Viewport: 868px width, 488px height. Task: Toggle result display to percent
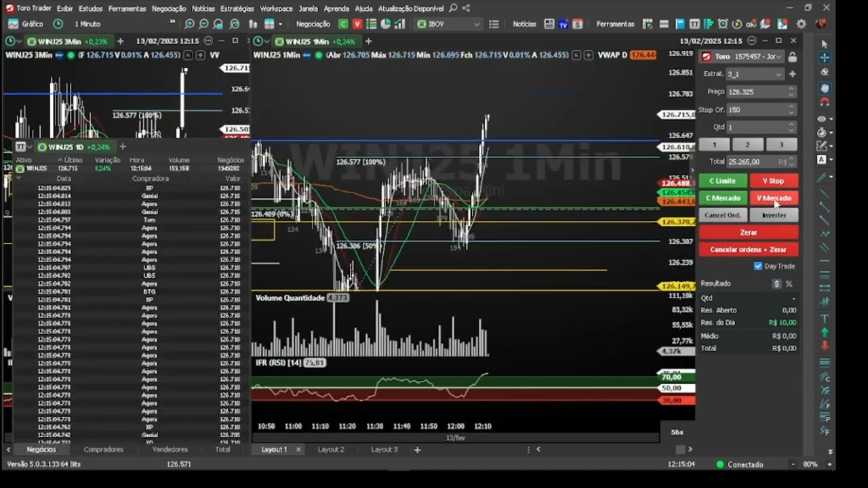pos(789,284)
